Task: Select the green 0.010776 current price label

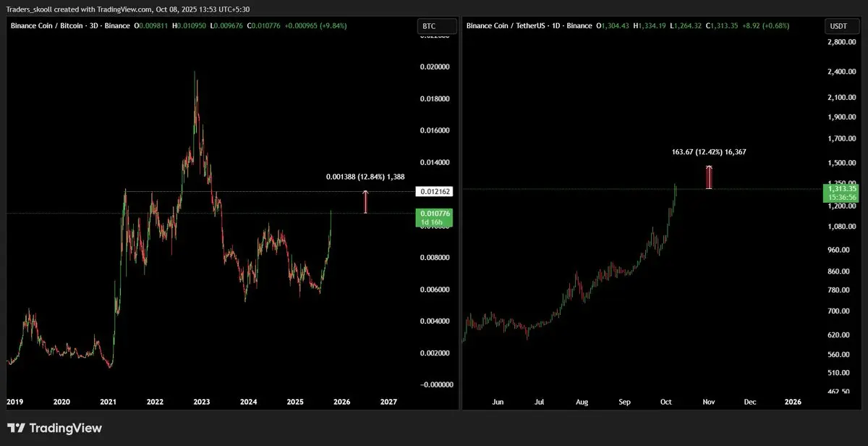Action: [435, 218]
